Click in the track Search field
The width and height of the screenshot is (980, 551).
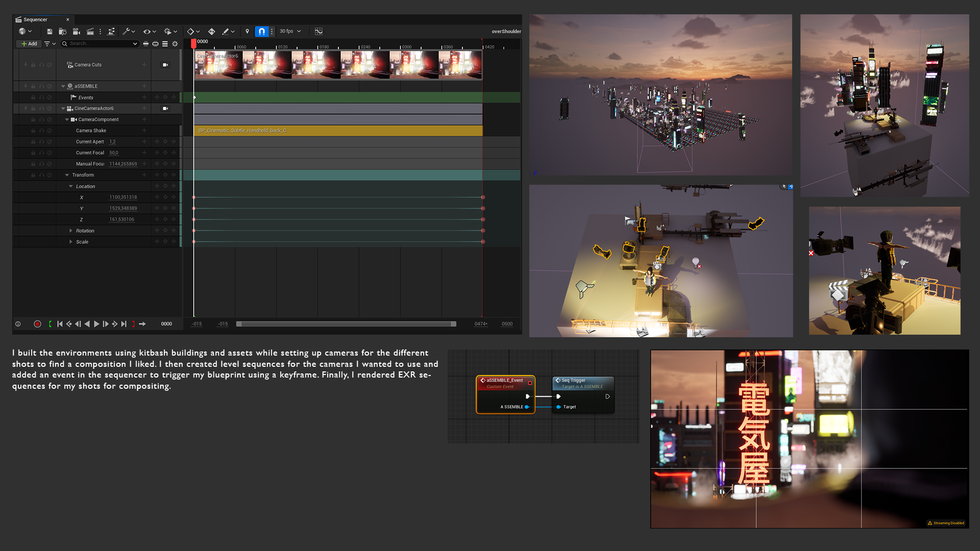100,44
